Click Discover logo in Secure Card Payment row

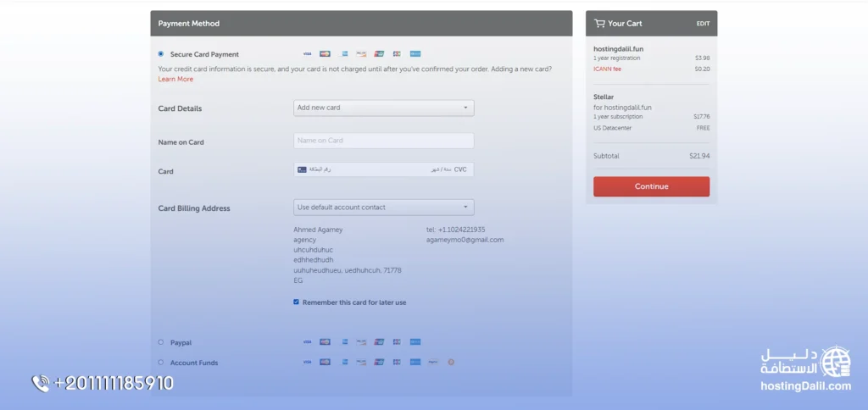pyautogui.click(x=361, y=53)
